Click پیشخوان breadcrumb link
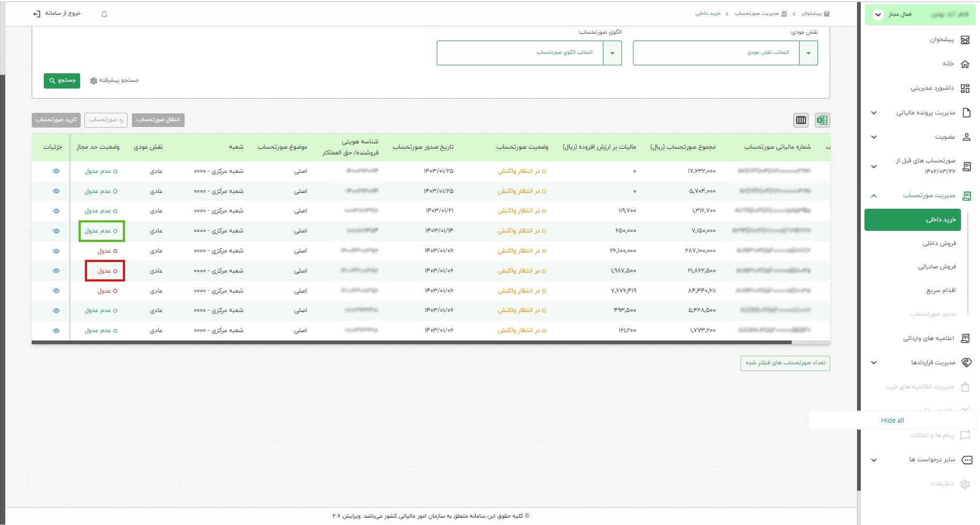 [x=811, y=14]
